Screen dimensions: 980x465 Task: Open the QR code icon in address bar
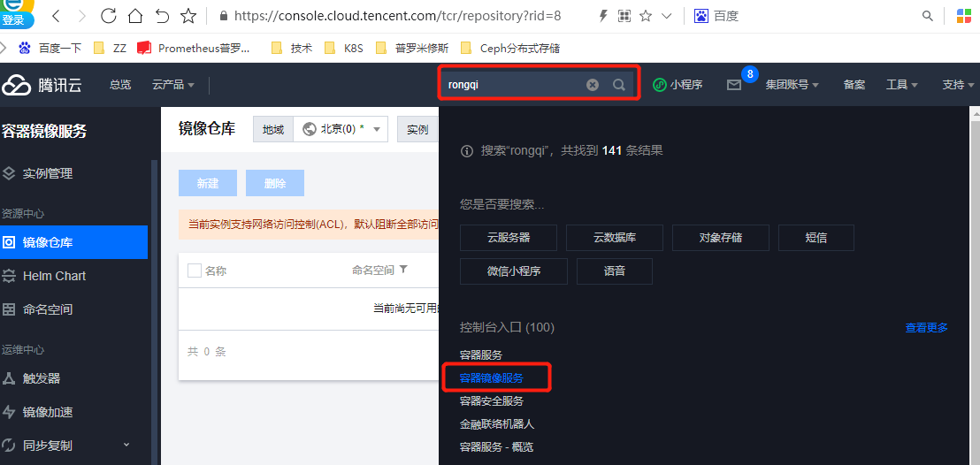[624, 16]
